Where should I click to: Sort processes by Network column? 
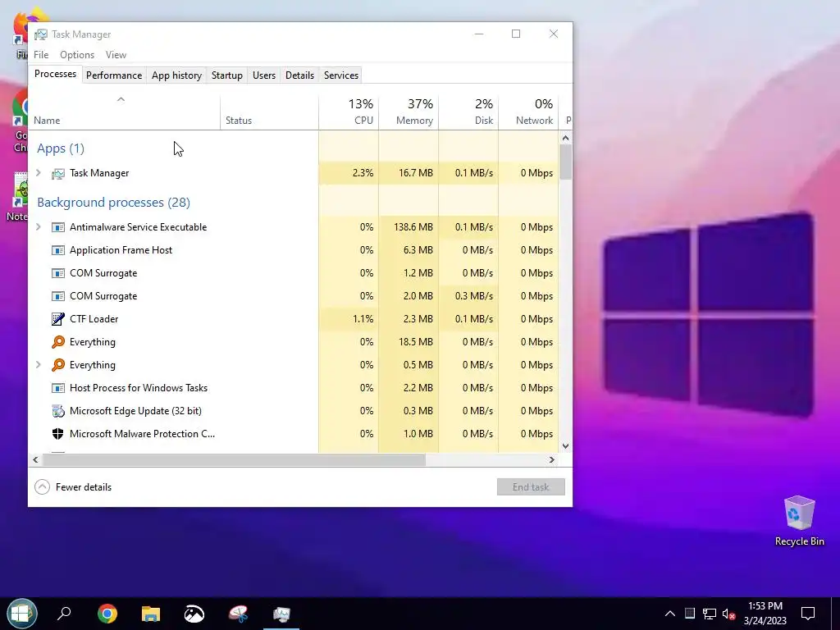coord(529,112)
